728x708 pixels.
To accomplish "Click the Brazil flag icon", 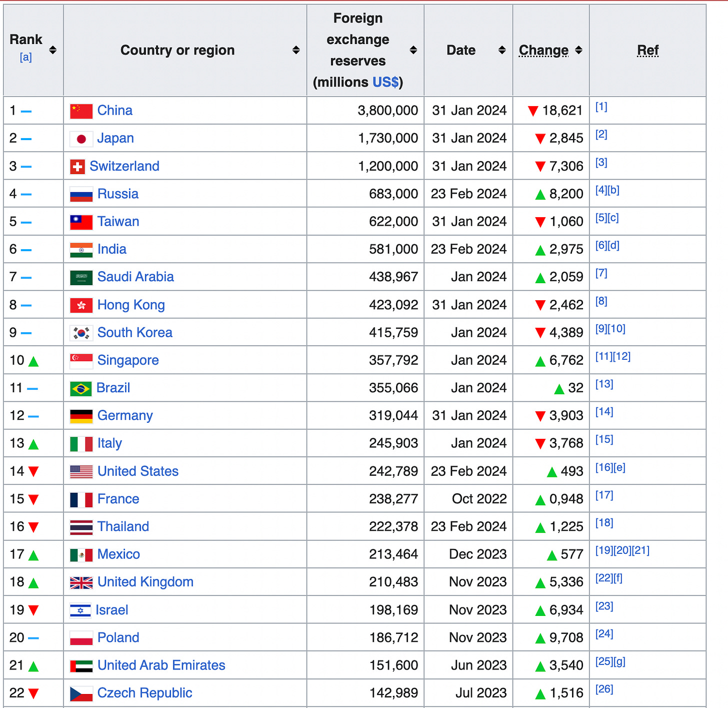I will (x=80, y=388).
